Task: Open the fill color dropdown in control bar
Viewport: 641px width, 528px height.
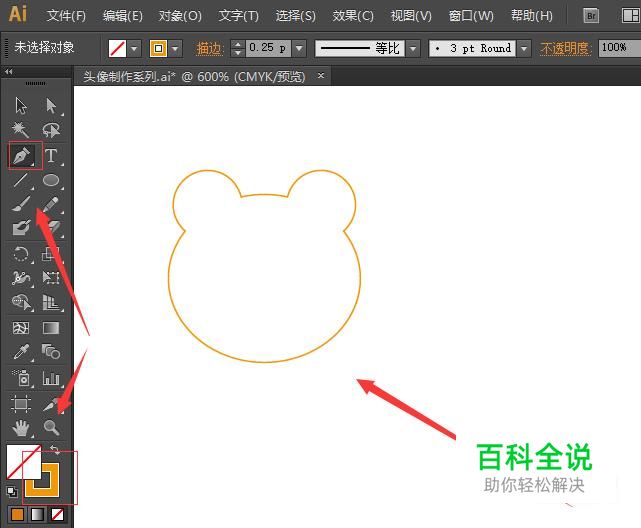Action: 134,48
